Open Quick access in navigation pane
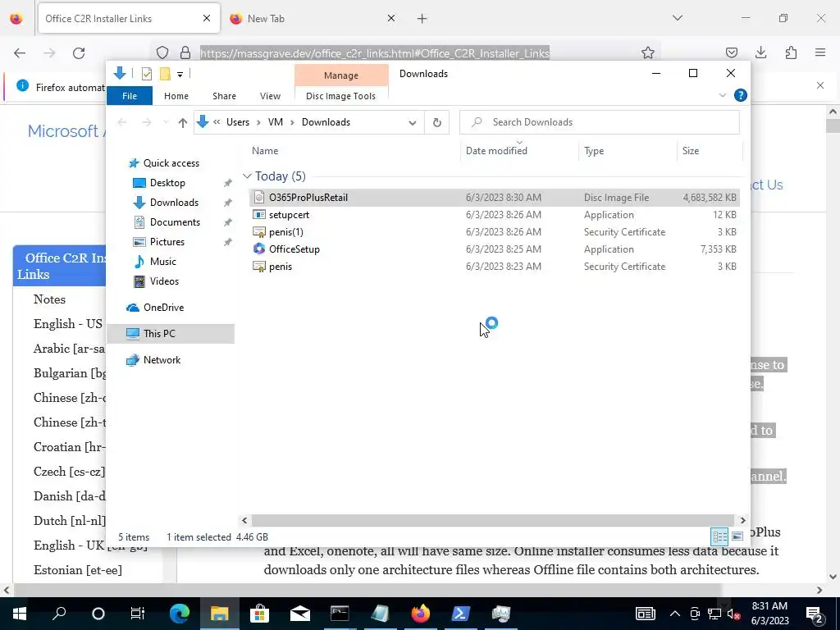Screen dimensions: 840x630 163,163
